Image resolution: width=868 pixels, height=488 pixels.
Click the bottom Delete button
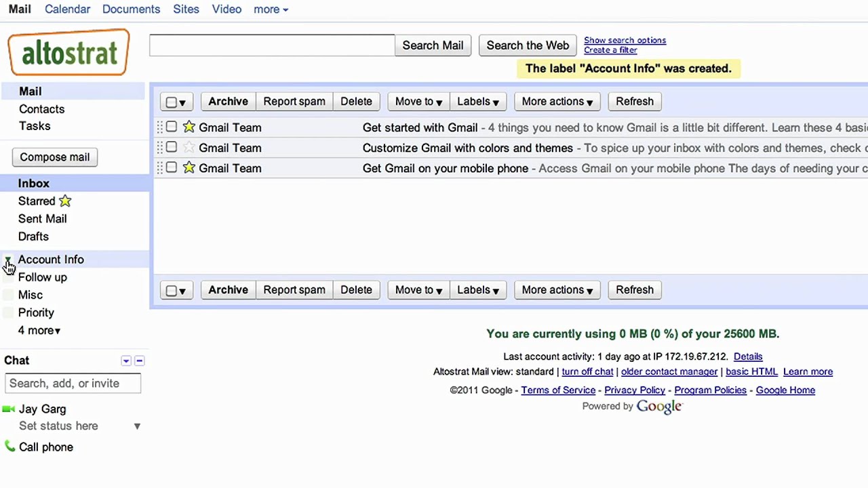(356, 290)
